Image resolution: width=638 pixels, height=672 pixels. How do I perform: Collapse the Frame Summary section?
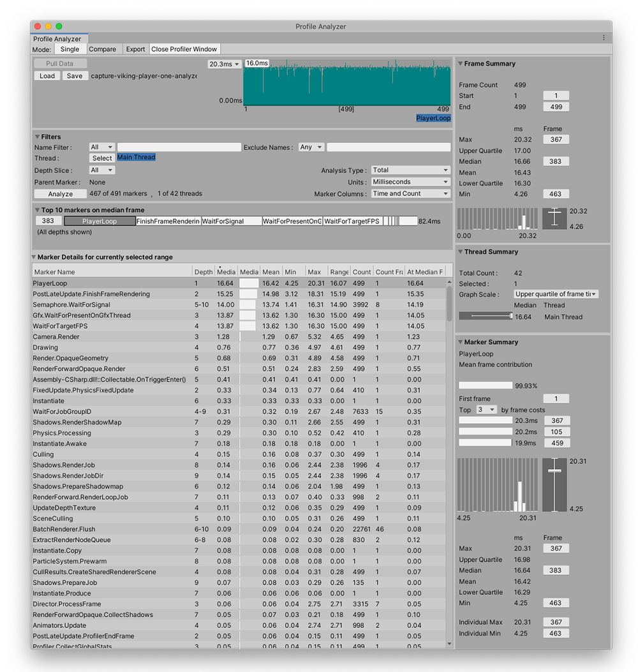(x=461, y=64)
